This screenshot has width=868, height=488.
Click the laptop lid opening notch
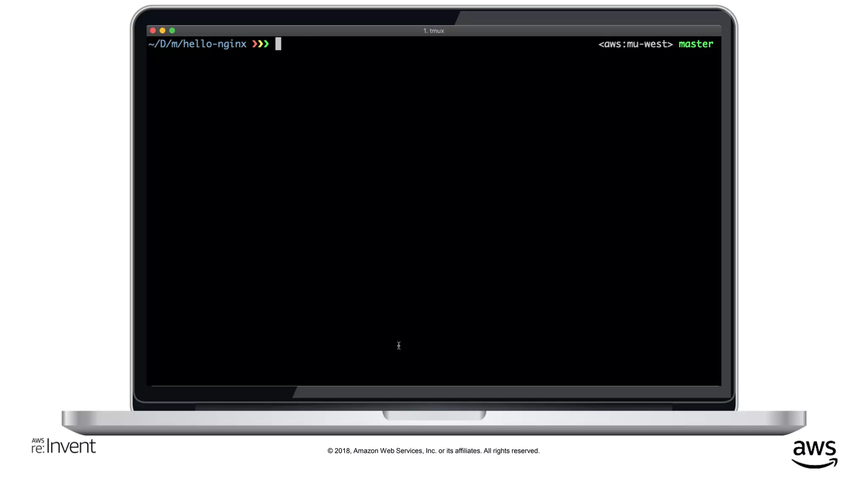coord(434,415)
